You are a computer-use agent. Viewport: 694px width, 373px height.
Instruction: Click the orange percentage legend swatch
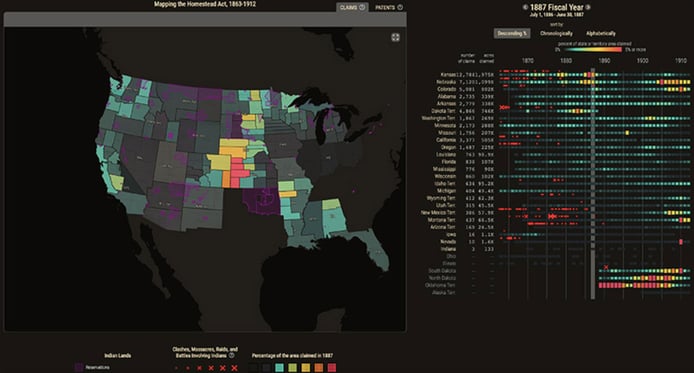[x=319, y=367]
